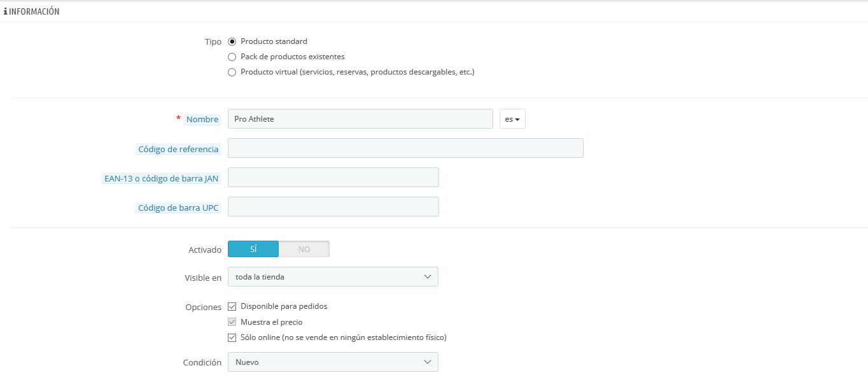Open the Condición dropdown showing Nuevo

tap(333, 362)
